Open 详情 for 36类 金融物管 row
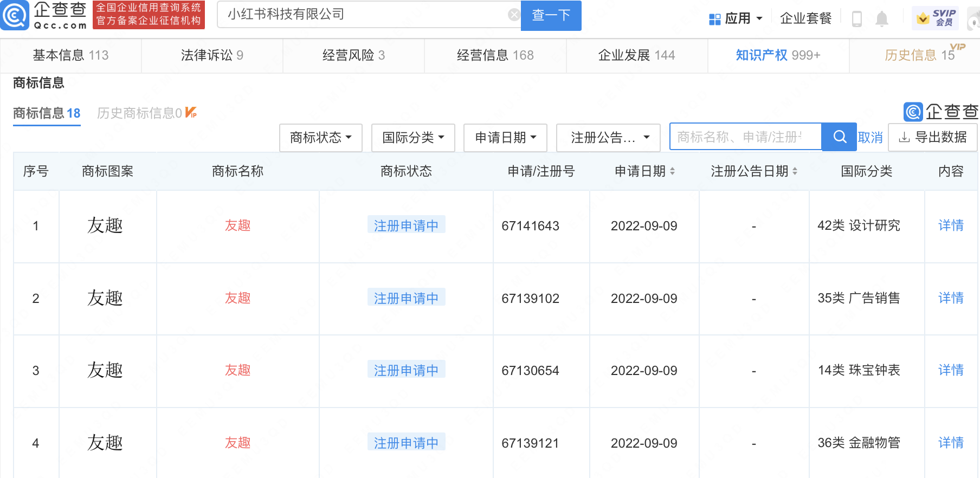Viewport: 980px width, 478px height. click(951, 443)
